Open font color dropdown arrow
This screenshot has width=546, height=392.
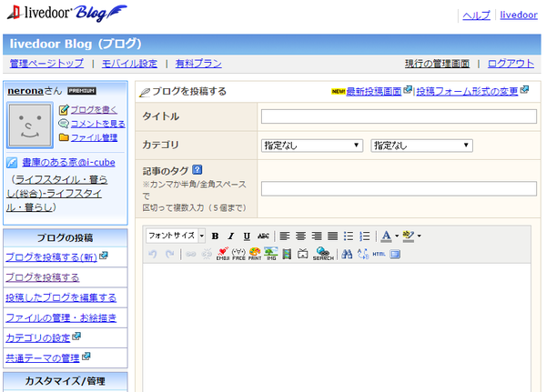pos(397,236)
